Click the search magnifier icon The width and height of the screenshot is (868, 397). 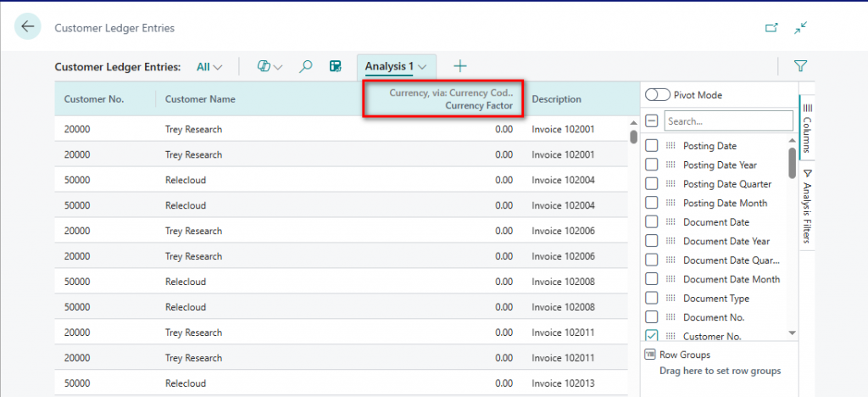pyautogui.click(x=306, y=66)
